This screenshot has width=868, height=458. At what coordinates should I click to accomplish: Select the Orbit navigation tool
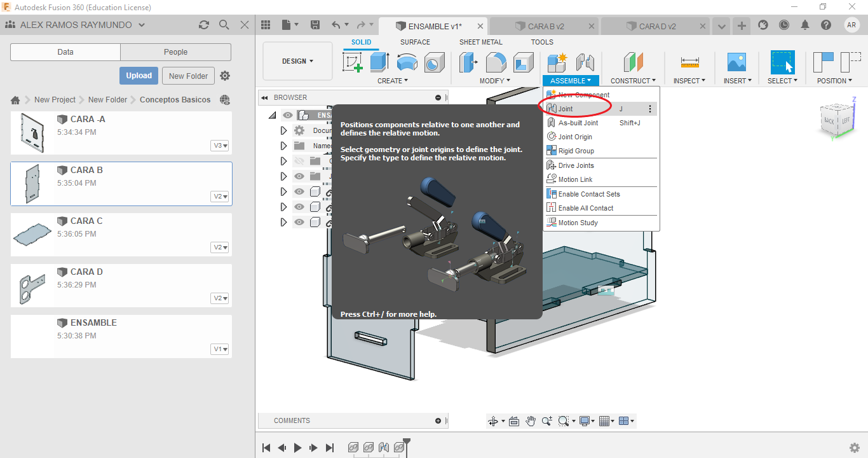tap(492, 421)
